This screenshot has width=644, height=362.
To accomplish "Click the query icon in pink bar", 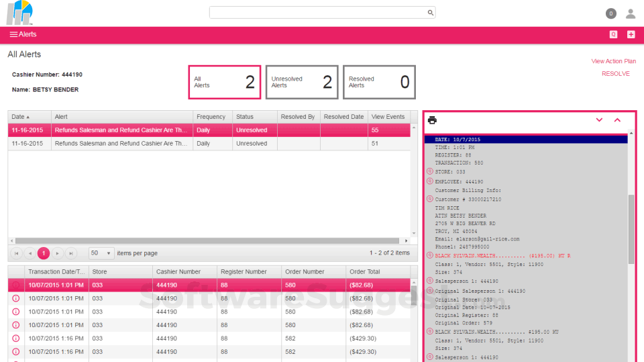I will (613, 34).
